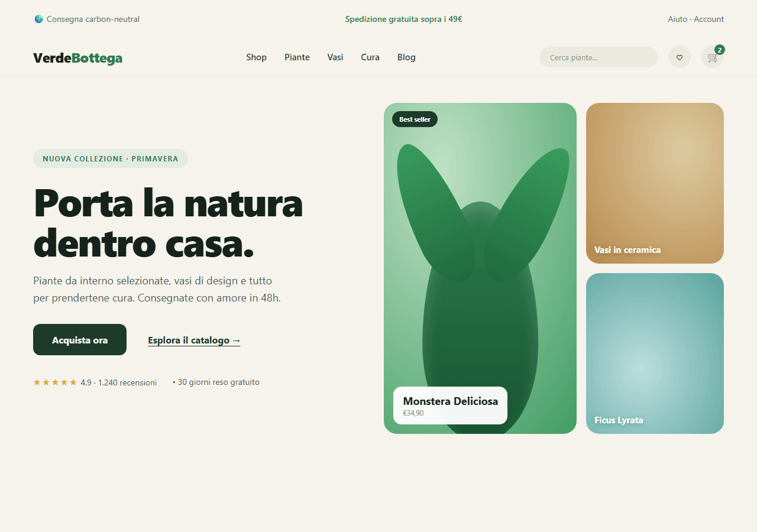This screenshot has width=757, height=532.
Task: Click the €34,90 price label
Action: tap(413, 413)
